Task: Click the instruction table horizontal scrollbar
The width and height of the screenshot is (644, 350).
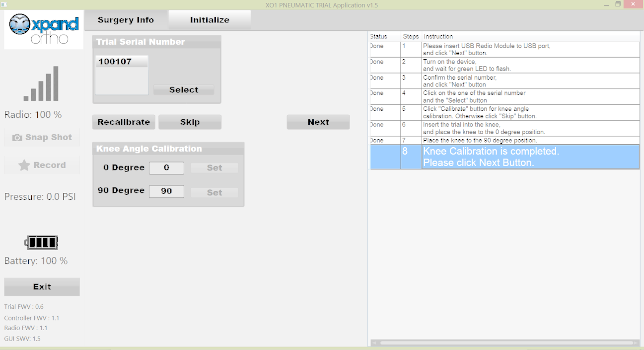Action: pyautogui.click(x=506, y=343)
